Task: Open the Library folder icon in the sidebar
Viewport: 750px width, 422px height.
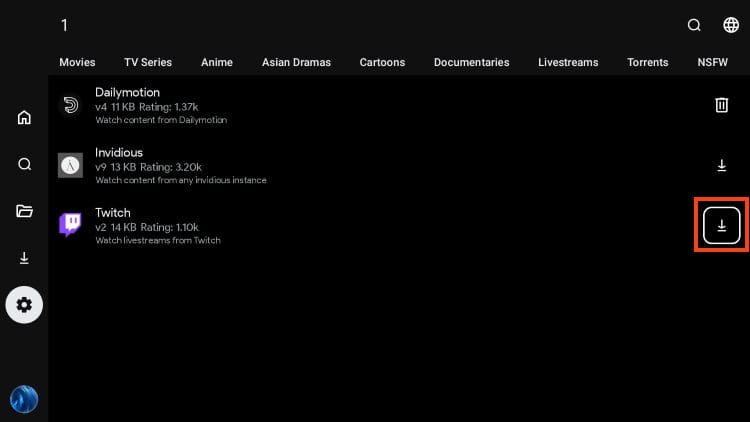Action: click(x=24, y=211)
